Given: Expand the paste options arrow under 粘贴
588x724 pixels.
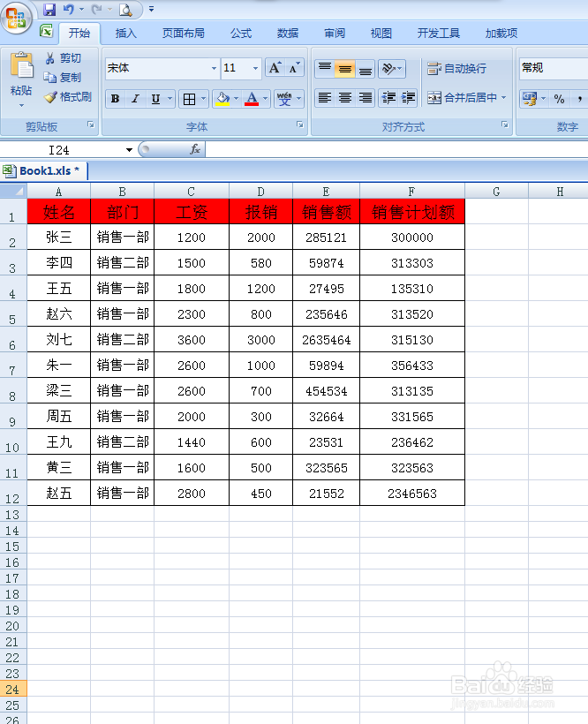Looking at the screenshot, I should tap(21, 106).
